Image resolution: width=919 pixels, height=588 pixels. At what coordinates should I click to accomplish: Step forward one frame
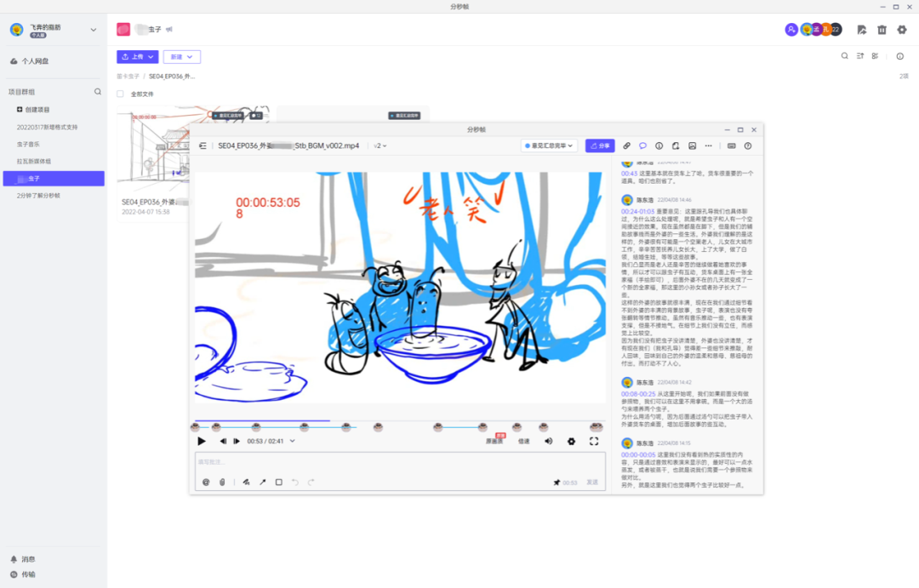pos(237,441)
